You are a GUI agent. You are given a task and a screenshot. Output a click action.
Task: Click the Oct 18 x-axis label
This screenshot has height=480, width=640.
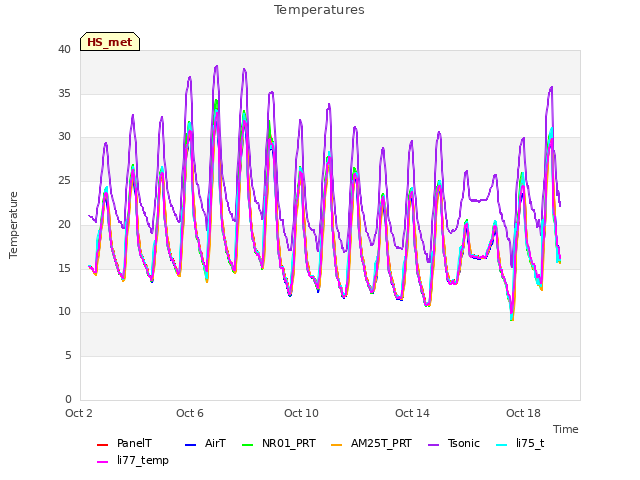523,413
